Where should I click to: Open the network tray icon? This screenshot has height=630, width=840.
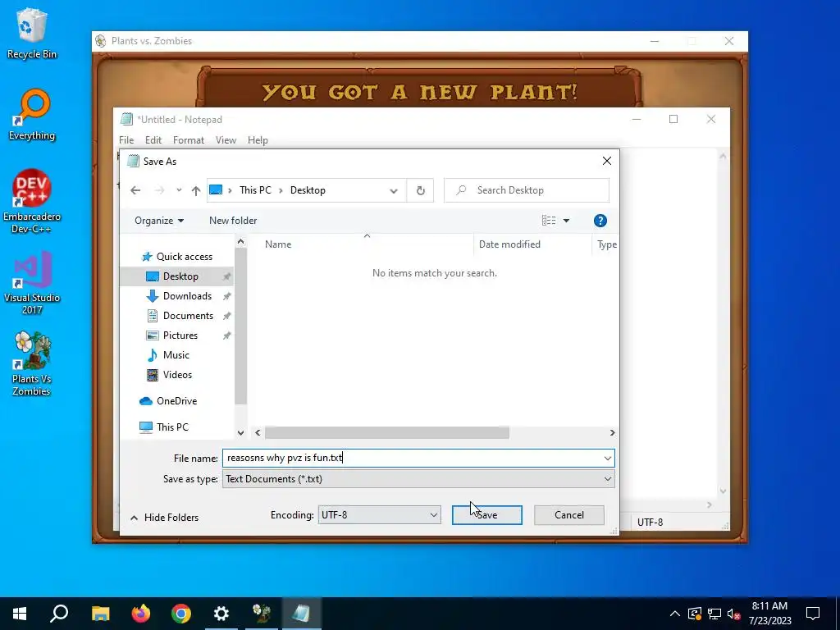pyautogui.click(x=714, y=614)
